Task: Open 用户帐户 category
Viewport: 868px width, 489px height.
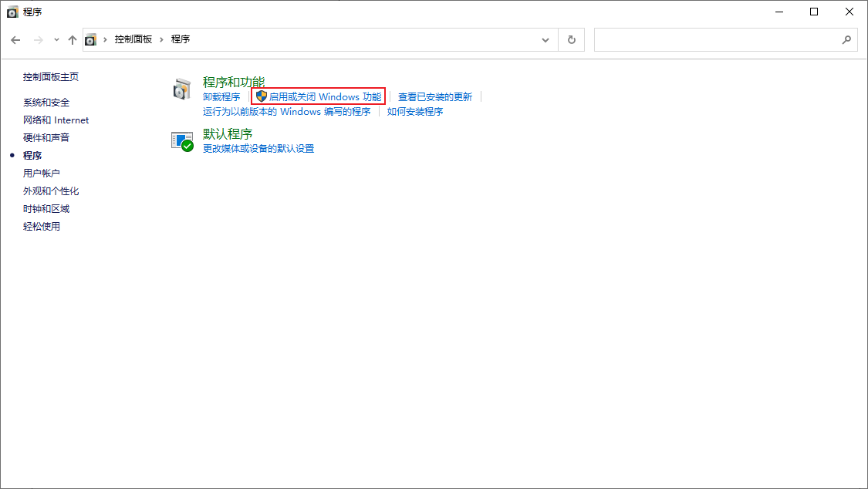Action: [42, 173]
